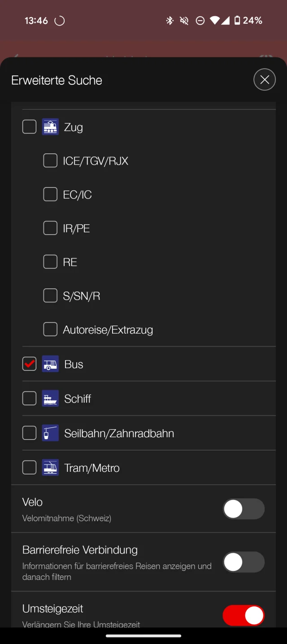
Task: Click the train icon beside Zug
Action: click(x=50, y=127)
